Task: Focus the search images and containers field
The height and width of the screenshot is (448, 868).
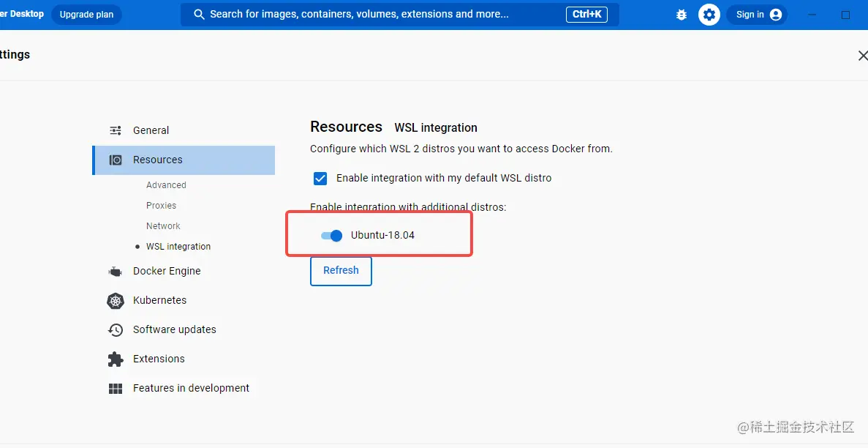Action: coord(400,15)
